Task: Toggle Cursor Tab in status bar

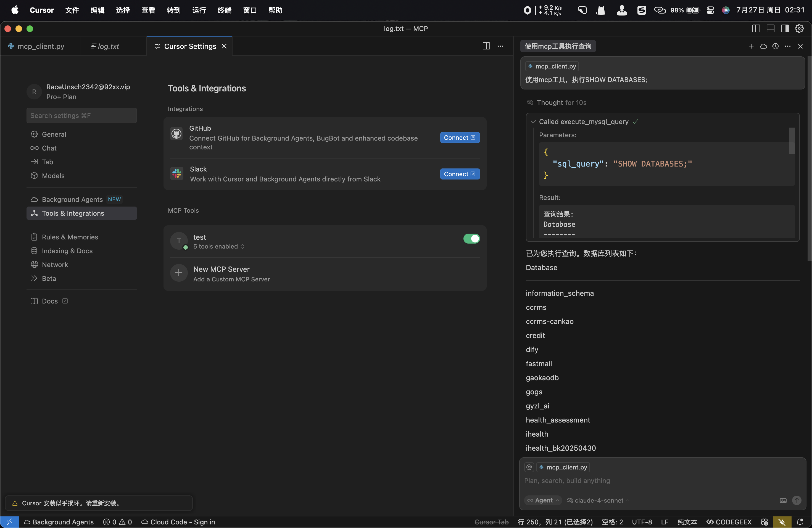Action: pyautogui.click(x=491, y=522)
